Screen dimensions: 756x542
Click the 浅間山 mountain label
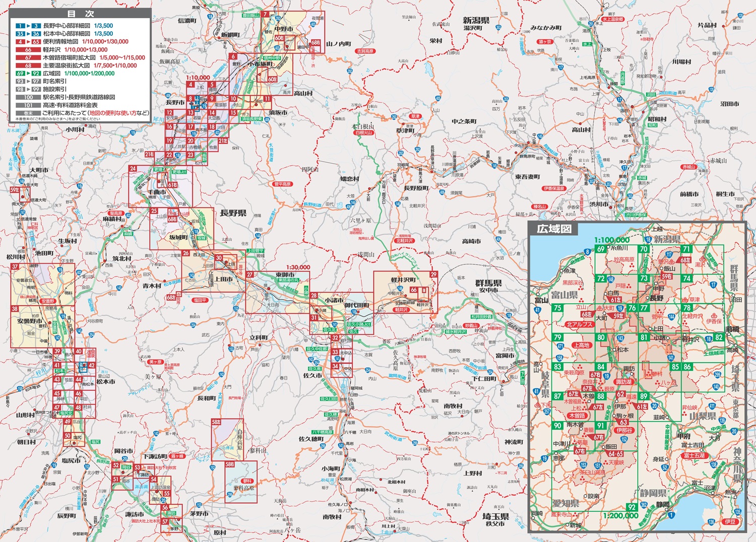click(366, 255)
